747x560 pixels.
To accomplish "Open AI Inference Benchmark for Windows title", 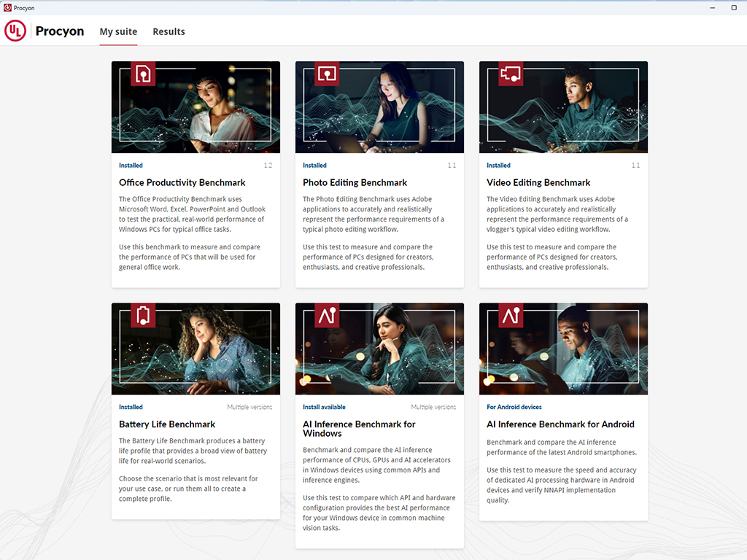I will [359, 429].
